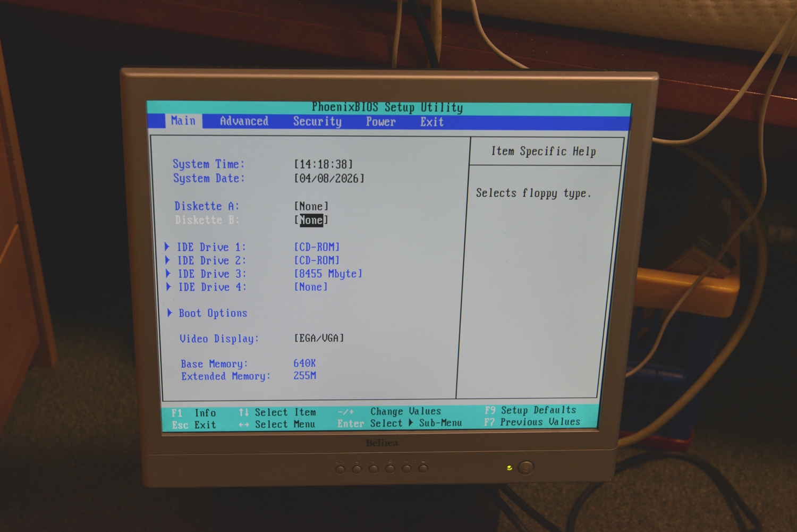797x532 pixels.
Task: Click the triangle icon beside IDE Drive 2
Action: pos(167,260)
